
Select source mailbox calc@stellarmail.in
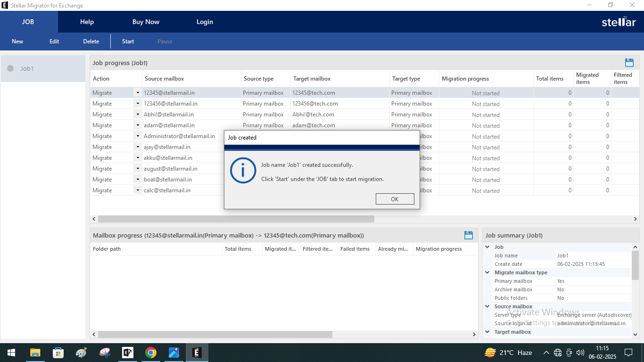[167, 190]
